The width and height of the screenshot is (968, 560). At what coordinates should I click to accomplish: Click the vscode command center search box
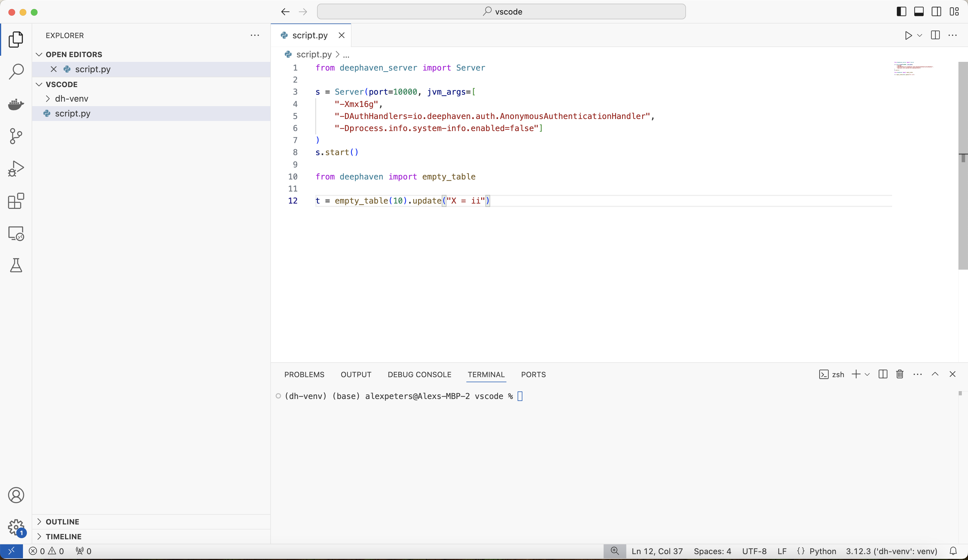(501, 11)
